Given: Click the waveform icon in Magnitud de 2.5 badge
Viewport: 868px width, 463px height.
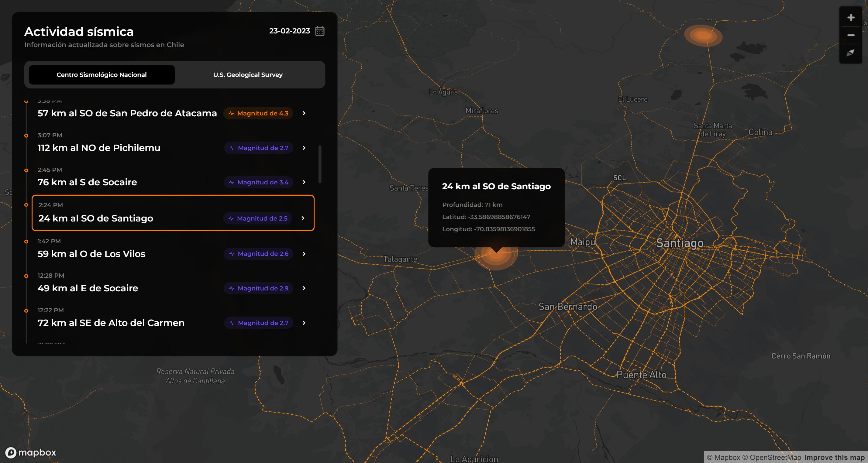Looking at the screenshot, I should [231, 218].
